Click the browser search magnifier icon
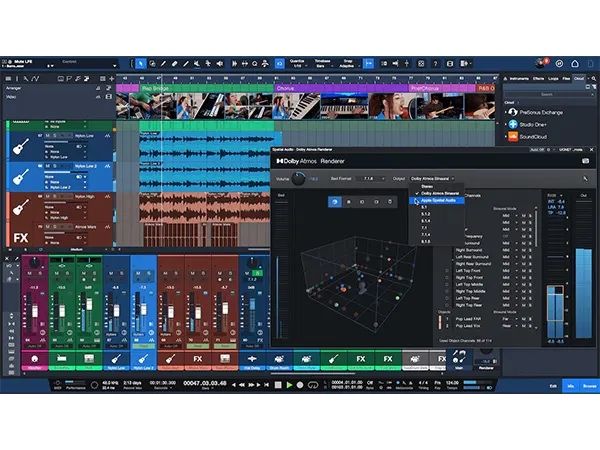This screenshot has height=450, width=600. pyautogui.click(x=594, y=78)
